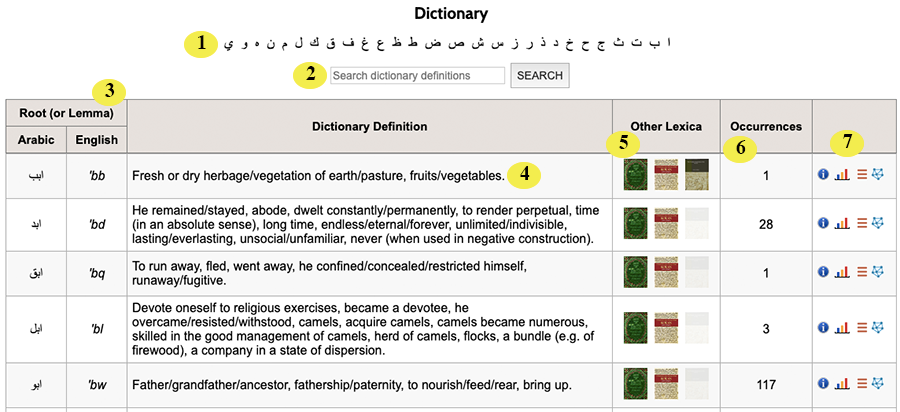Open red-banded lexicon book for 'bd
This screenshot has width=900, height=412.
[666, 223]
